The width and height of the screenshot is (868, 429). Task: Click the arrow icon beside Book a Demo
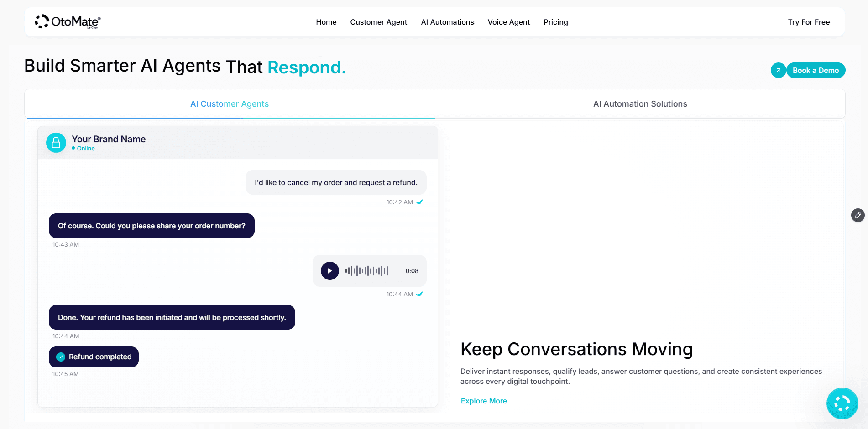coord(778,70)
